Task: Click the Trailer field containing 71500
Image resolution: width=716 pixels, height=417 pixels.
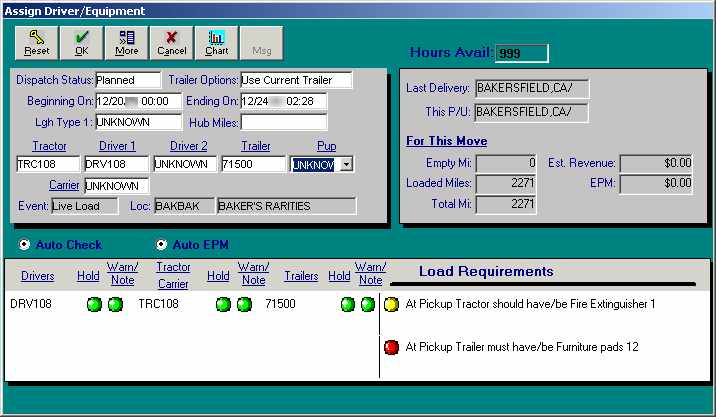Action: 253,164
